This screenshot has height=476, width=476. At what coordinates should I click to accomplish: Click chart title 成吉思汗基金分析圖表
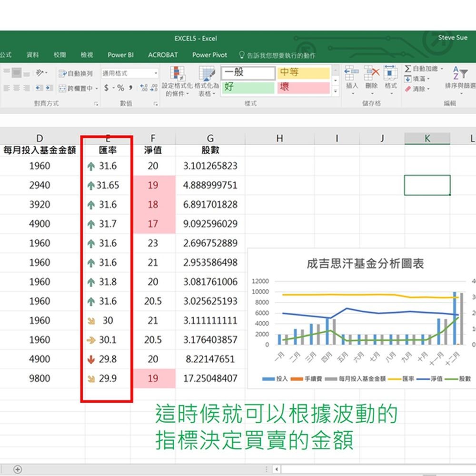point(365,264)
